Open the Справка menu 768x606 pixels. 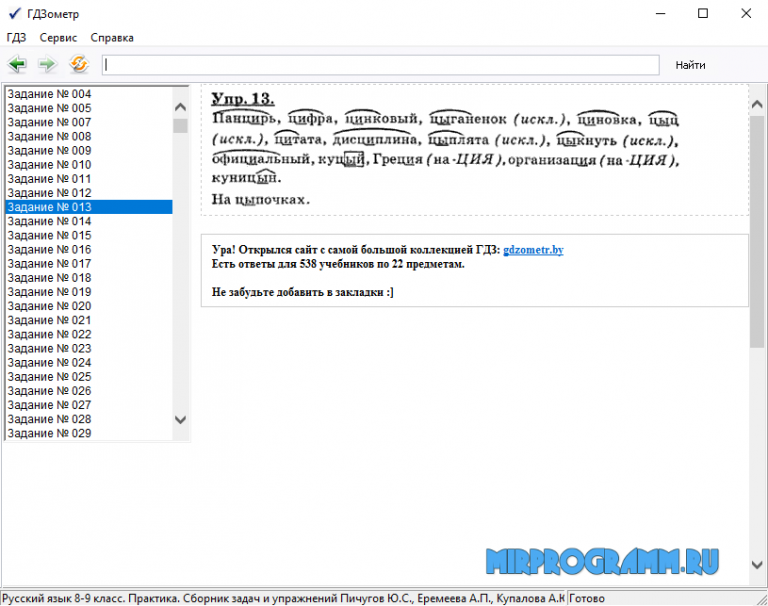tap(112, 38)
